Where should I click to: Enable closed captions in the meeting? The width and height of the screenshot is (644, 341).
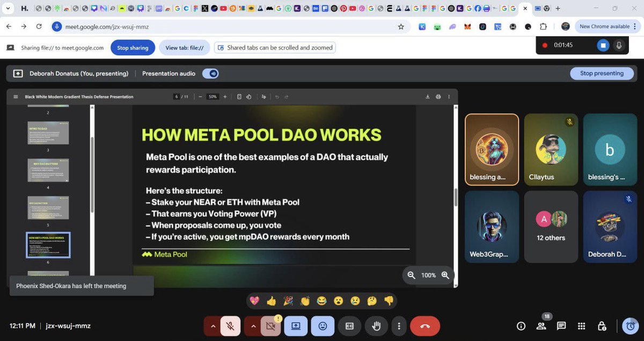click(350, 326)
